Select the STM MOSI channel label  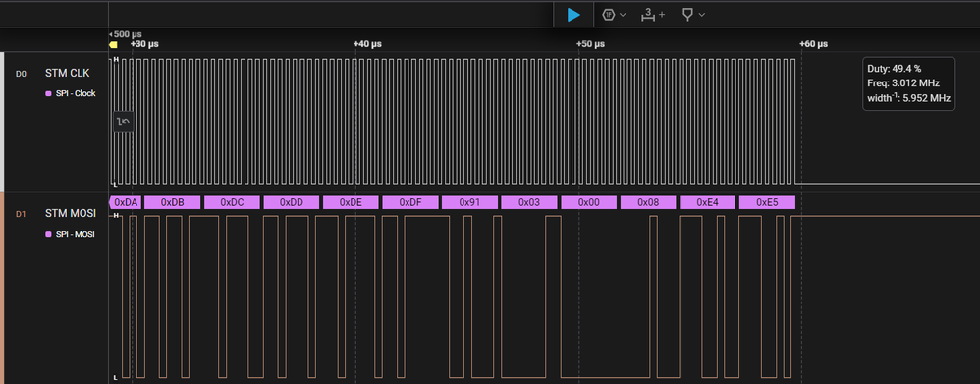(x=70, y=214)
